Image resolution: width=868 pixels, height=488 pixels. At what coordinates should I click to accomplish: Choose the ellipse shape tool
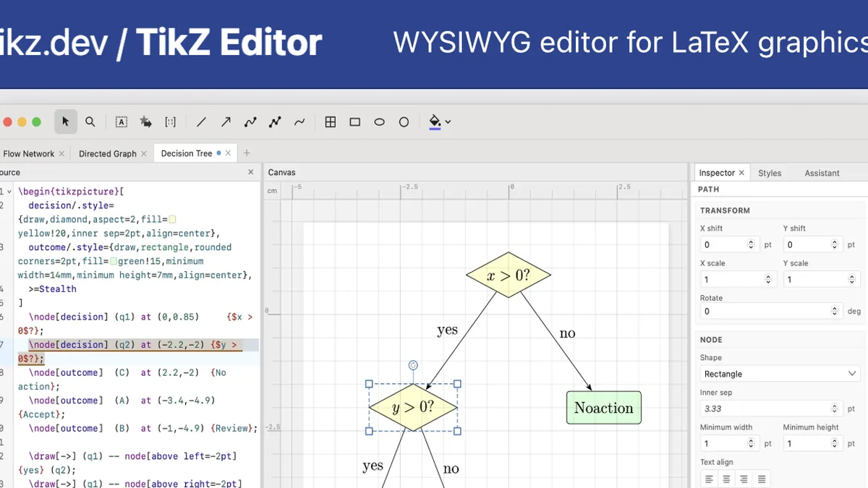click(x=380, y=122)
